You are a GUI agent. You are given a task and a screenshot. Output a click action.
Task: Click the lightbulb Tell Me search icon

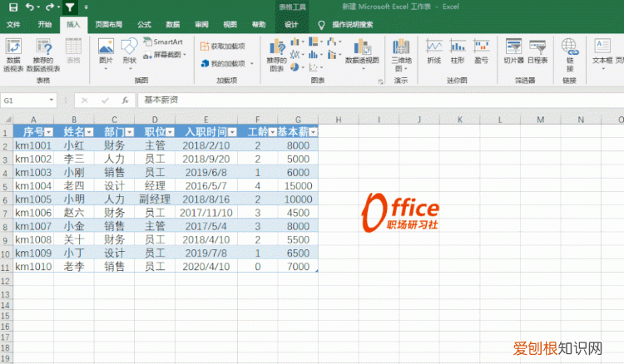[x=321, y=25]
